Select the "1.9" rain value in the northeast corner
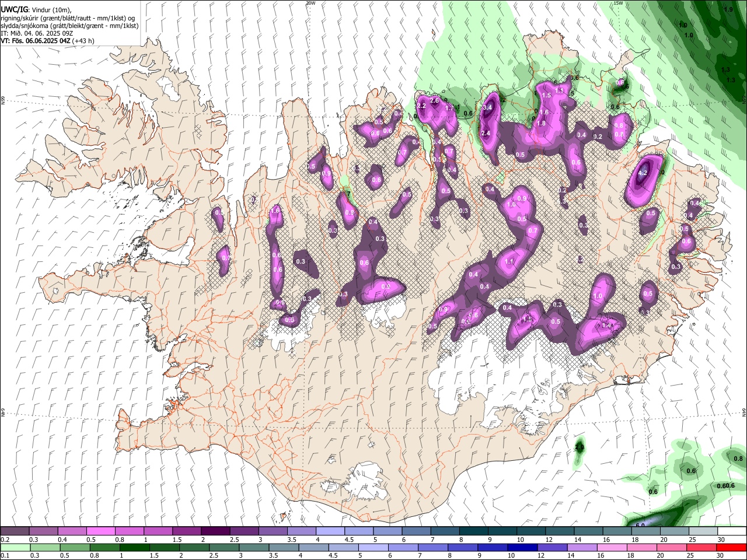The height and width of the screenshot is (560, 747). 728,10
